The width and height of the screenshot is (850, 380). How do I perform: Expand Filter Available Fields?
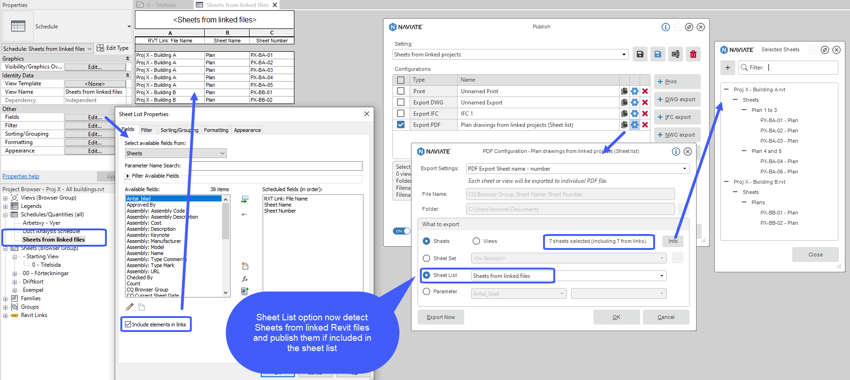pos(128,176)
